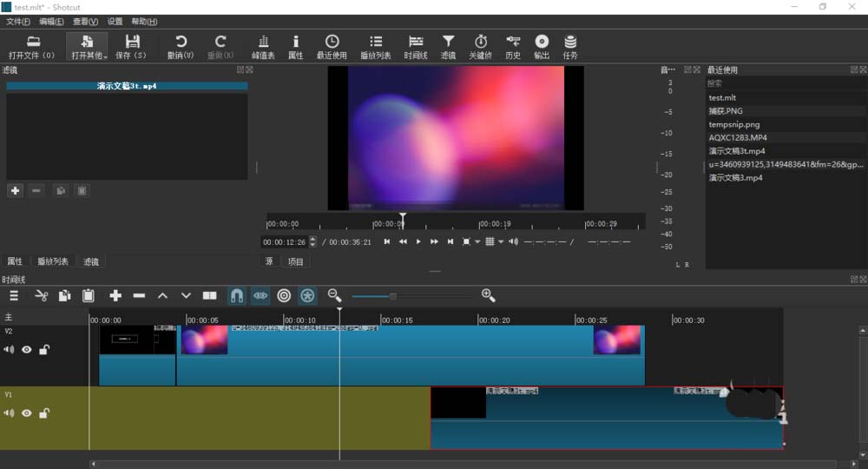Split clip at playhead in timeline toolbar
The height and width of the screenshot is (469, 868).
point(209,295)
